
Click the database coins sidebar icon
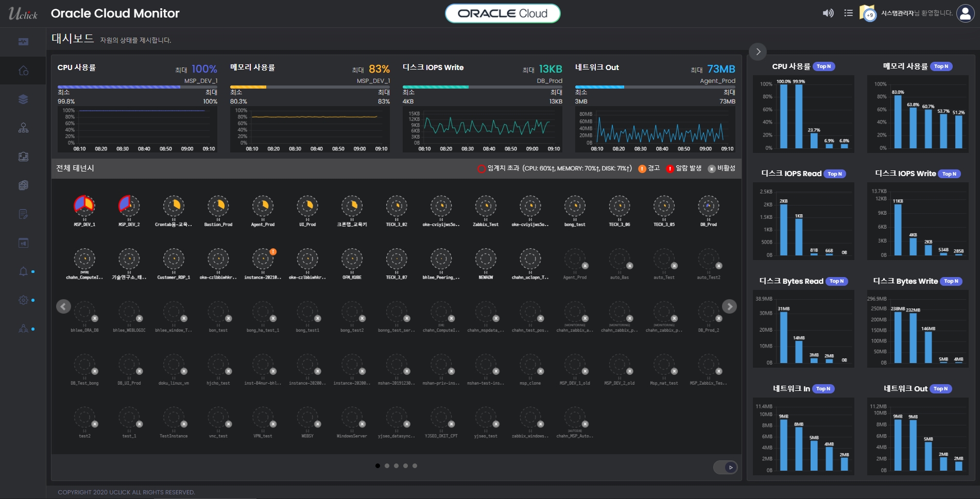[x=23, y=185]
